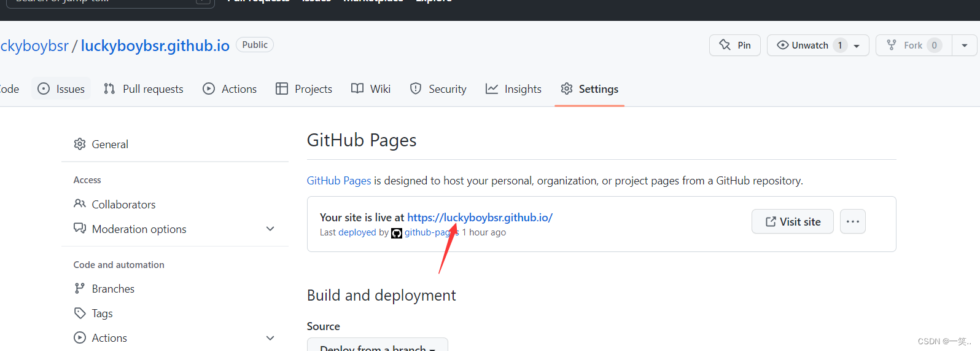980x351 pixels.
Task: Click Moderation options in sidebar
Action: (139, 229)
